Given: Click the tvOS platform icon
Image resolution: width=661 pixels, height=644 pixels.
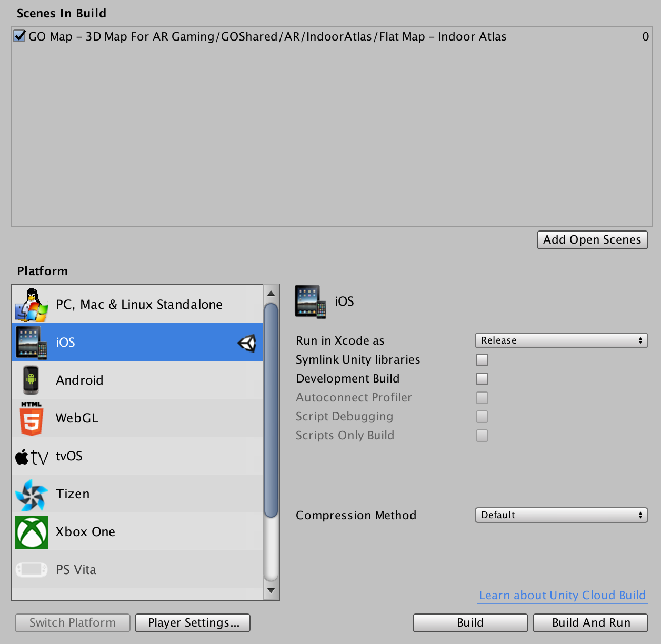Looking at the screenshot, I should pyautogui.click(x=31, y=456).
